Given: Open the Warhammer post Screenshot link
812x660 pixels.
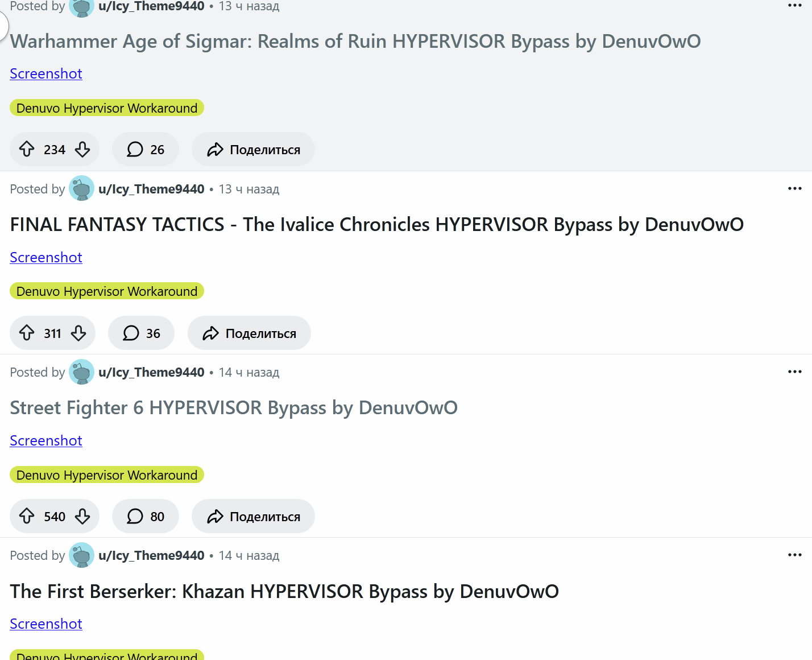Looking at the screenshot, I should pos(46,74).
